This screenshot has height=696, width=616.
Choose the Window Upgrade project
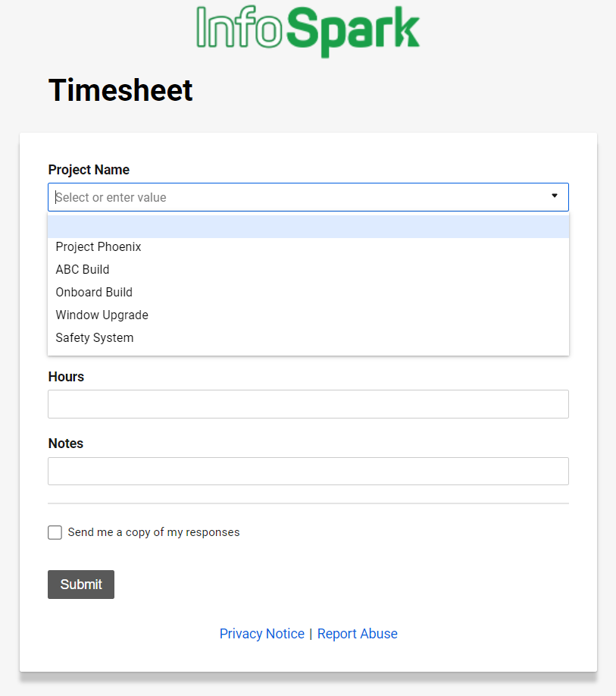click(x=102, y=315)
